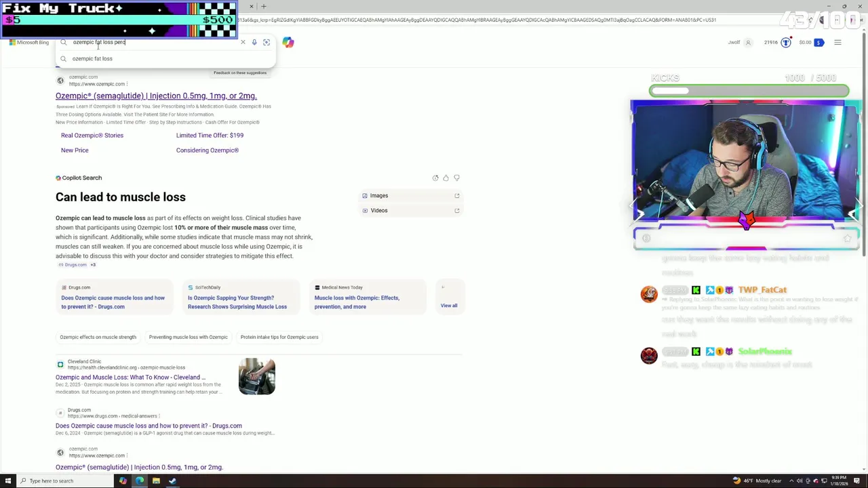This screenshot has height=488, width=868.
Task: Open the Copilot icon beside the search box
Action: 288,42
